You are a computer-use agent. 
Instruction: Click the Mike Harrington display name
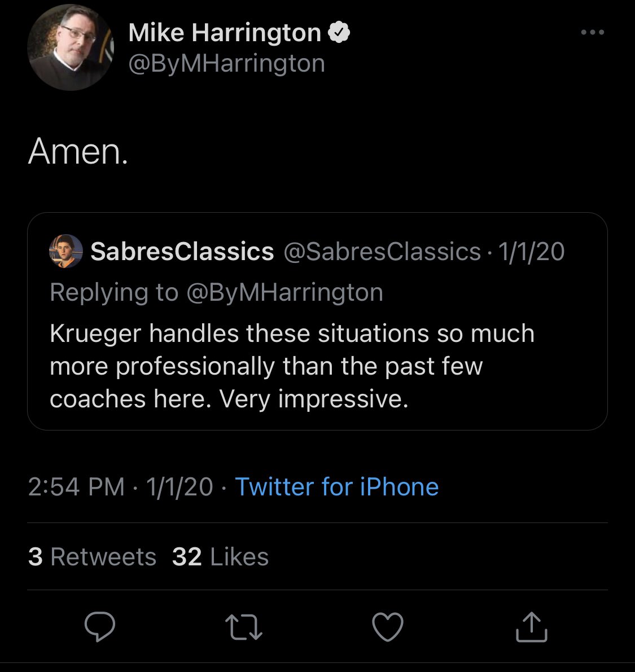[x=225, y=33]
